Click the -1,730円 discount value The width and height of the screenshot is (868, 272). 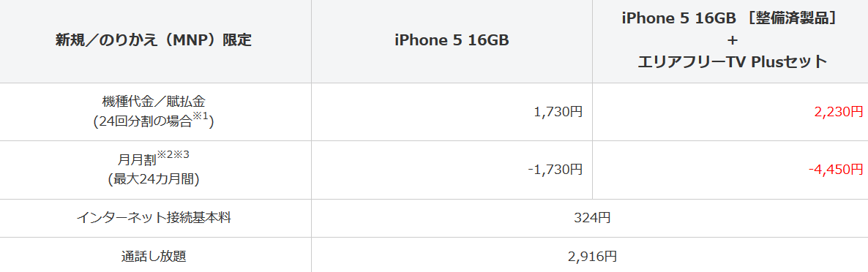pyautogui.click(x=555, y=170)
